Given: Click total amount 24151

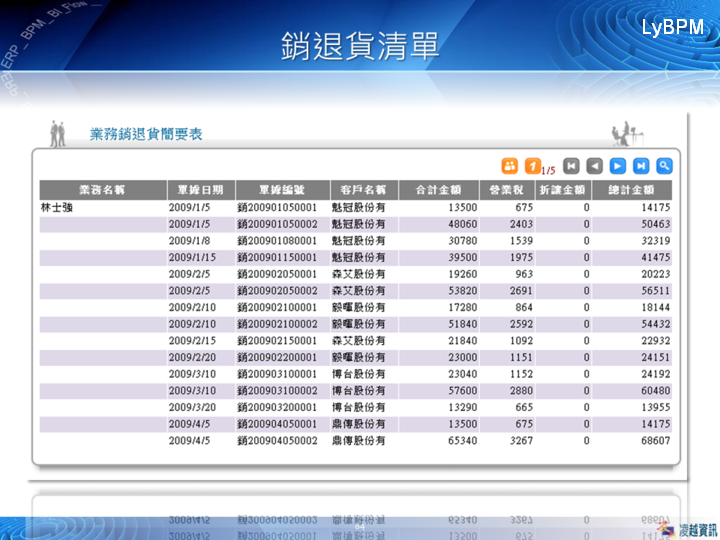Looking at the screenshot, I should click(x=656, y=357).
